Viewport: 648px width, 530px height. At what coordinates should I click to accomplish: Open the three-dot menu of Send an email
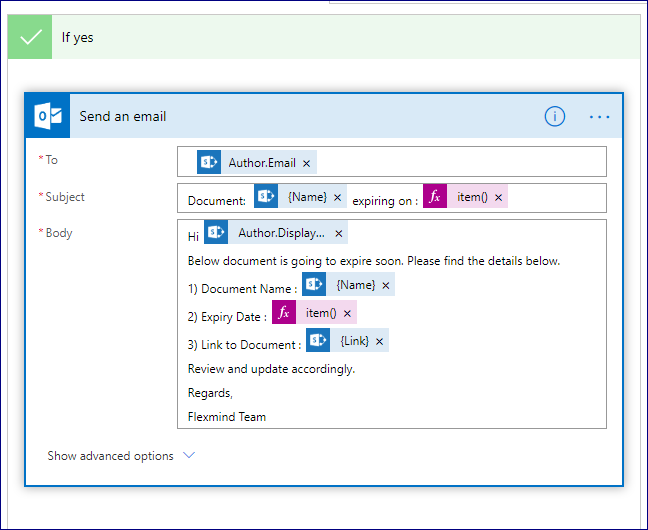point(599,117)
